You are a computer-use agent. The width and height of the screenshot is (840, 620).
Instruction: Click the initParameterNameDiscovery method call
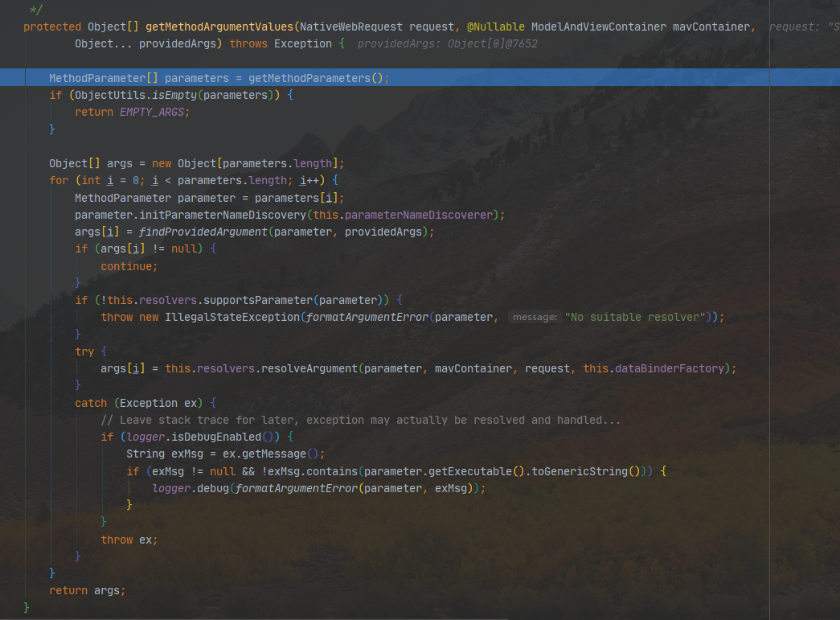pos(223,215)
